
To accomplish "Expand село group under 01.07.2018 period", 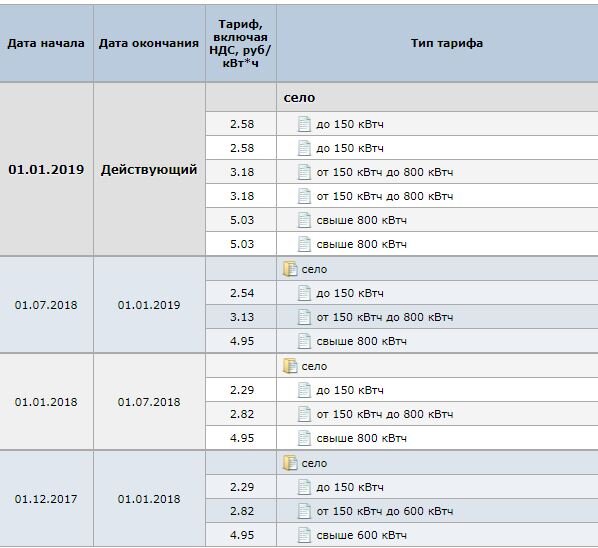I will pos(314,269).
